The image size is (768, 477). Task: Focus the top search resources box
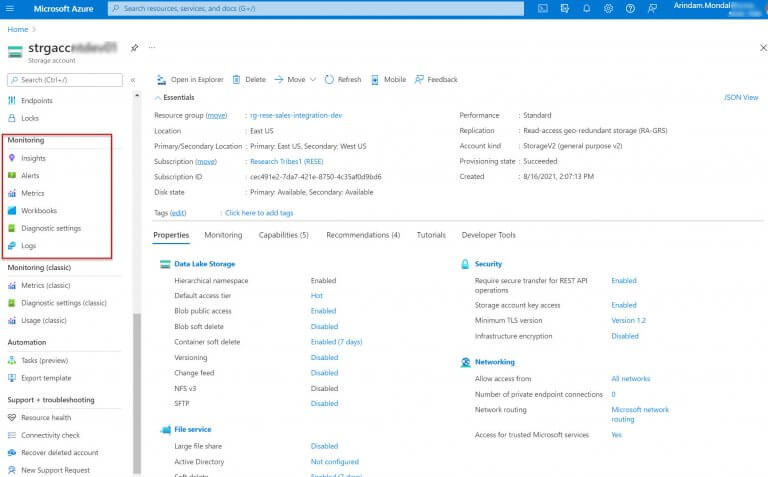(315, 8)
